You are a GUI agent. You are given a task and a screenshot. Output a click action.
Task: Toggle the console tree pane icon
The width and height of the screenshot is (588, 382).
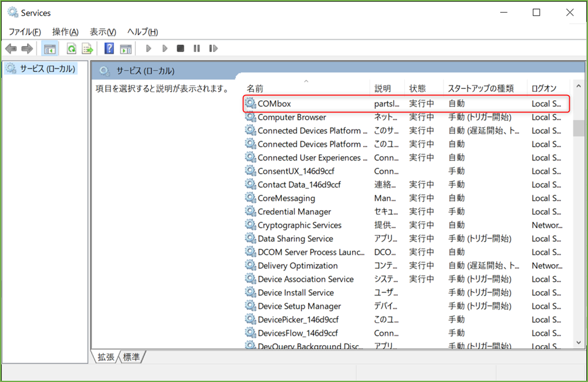[x=50, y=48]
